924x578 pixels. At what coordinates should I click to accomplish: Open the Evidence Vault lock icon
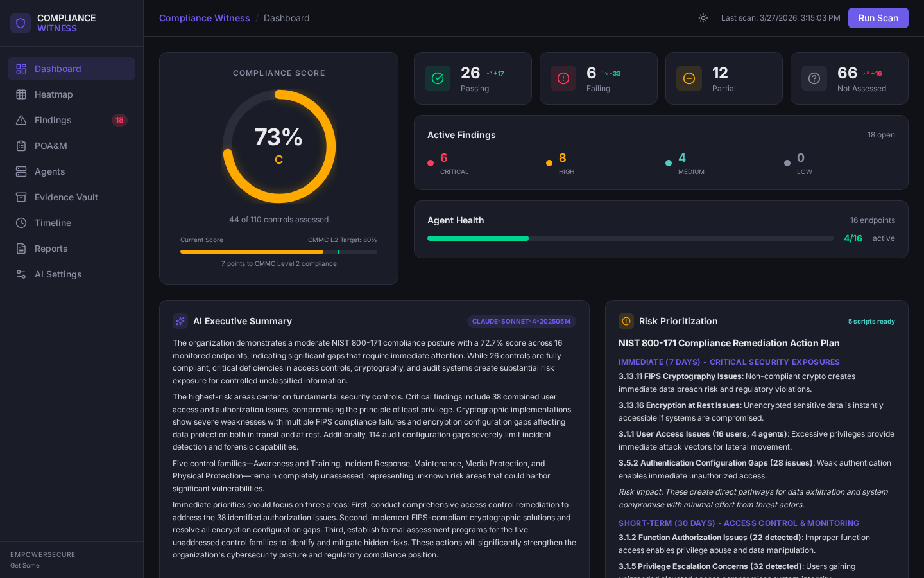pyautogui.click(x=22, y=197)
